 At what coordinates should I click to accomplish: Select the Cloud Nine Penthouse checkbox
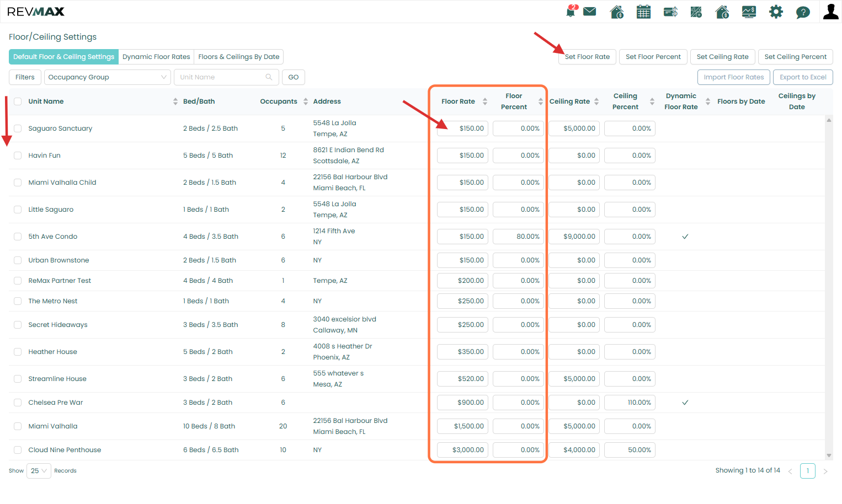click(18, 450)
